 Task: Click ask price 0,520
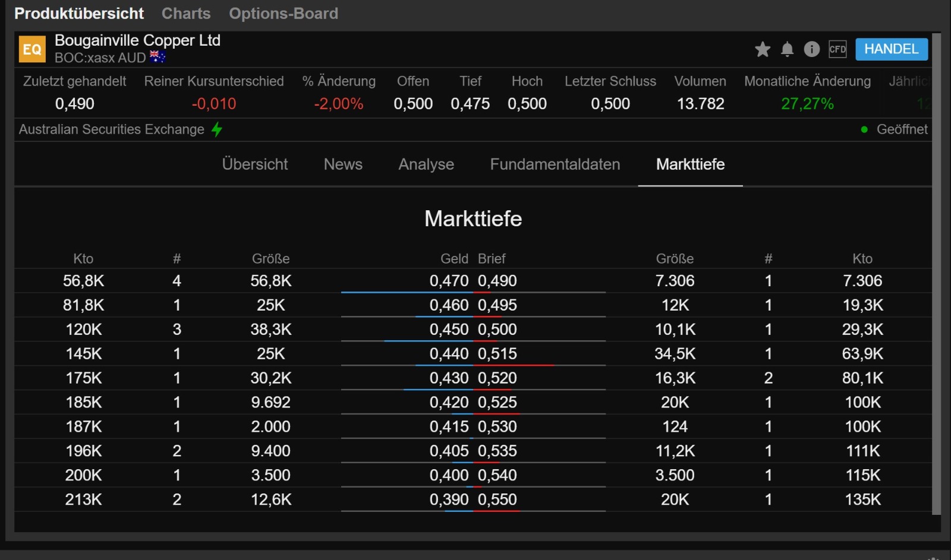click(497, 378)
